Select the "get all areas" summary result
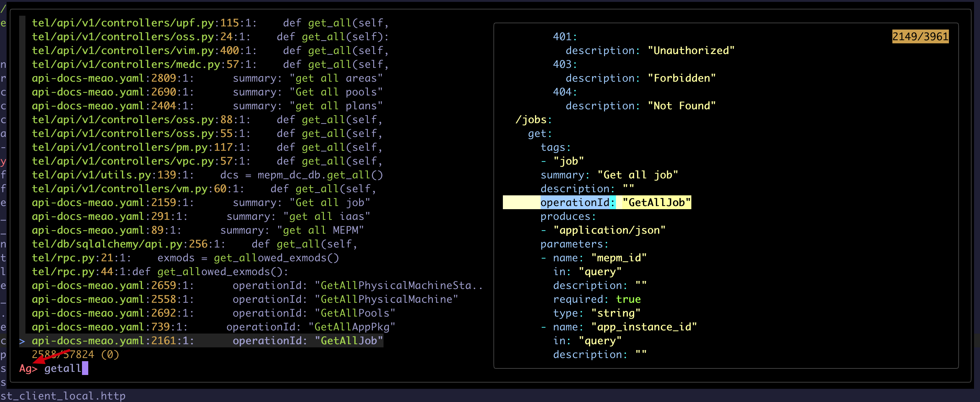This screenshot has height=402, width=980. pos(207,78)
